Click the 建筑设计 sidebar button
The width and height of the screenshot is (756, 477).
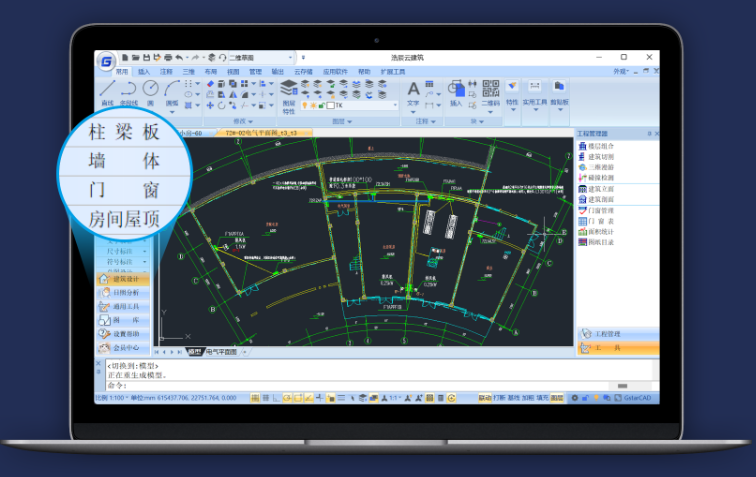point(124,279)
